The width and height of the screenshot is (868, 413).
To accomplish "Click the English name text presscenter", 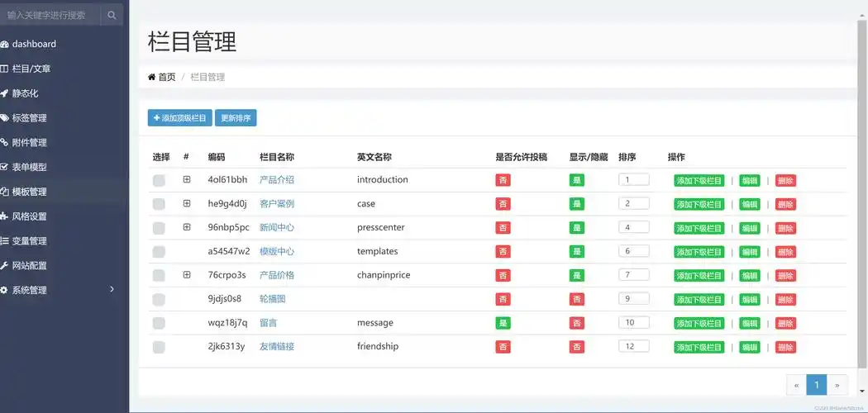I will pyautogui.click(x=381, y=227).
